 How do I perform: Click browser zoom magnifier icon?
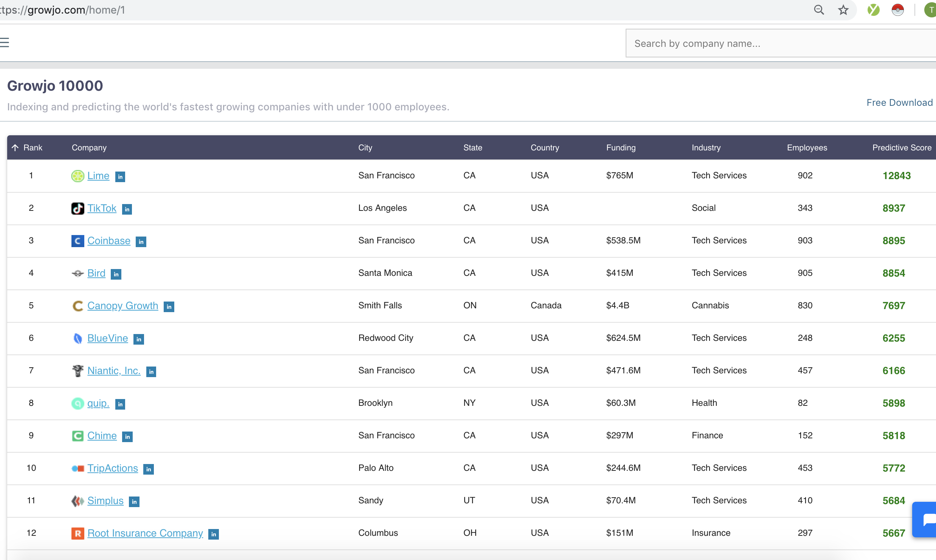point(819,10)
